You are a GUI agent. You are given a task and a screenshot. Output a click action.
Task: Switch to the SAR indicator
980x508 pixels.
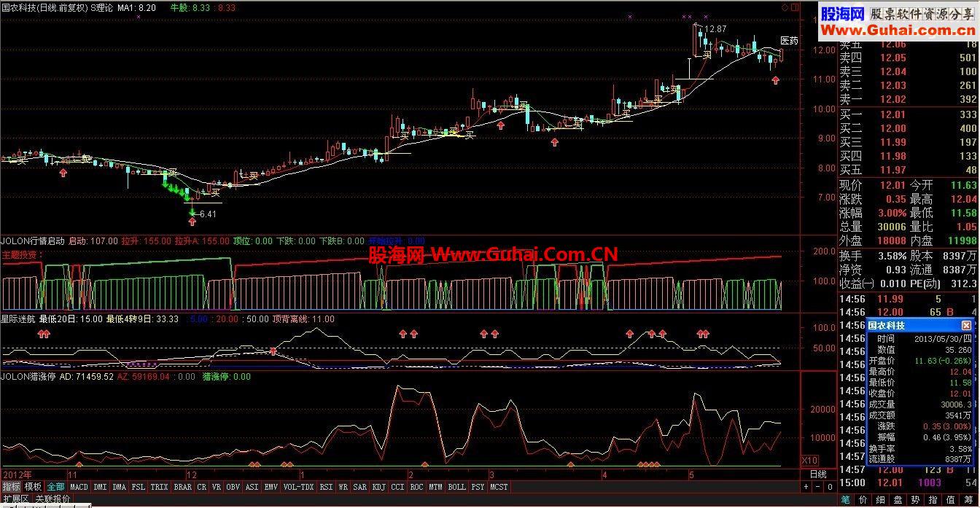[360, 486]
